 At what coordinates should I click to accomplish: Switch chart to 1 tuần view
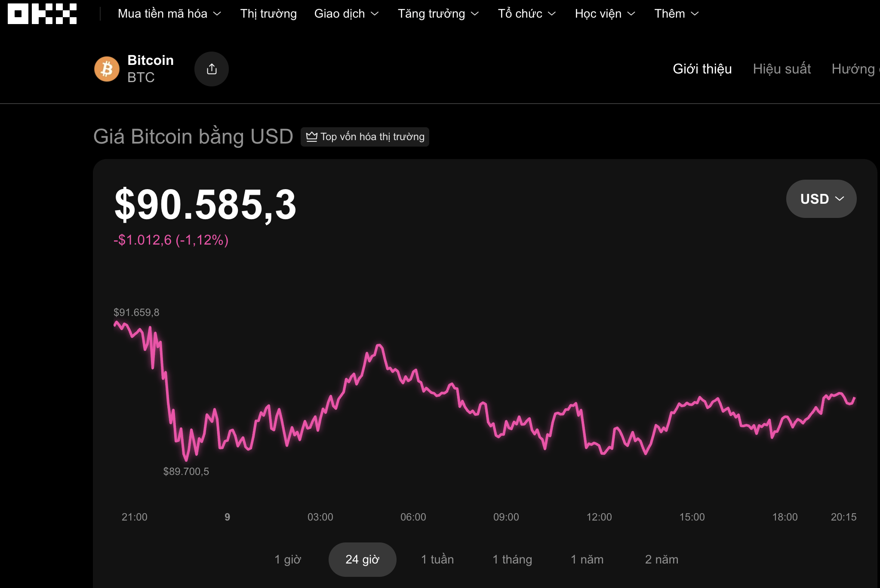coord(437,559)
